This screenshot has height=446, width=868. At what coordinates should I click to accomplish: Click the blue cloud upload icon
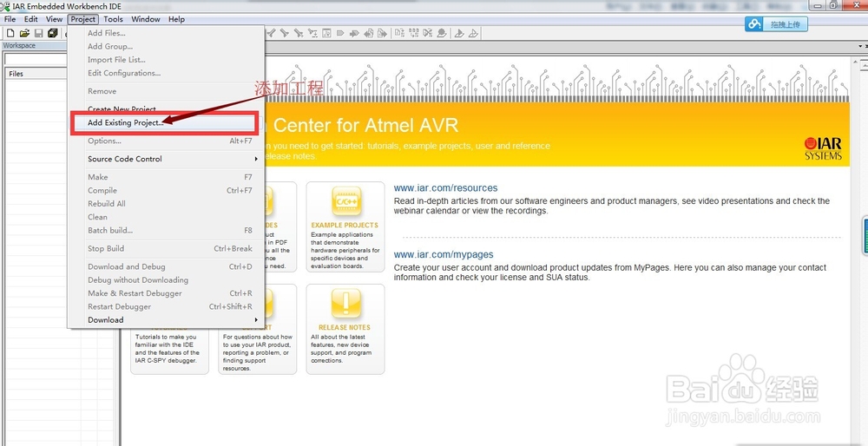point(754,24)
